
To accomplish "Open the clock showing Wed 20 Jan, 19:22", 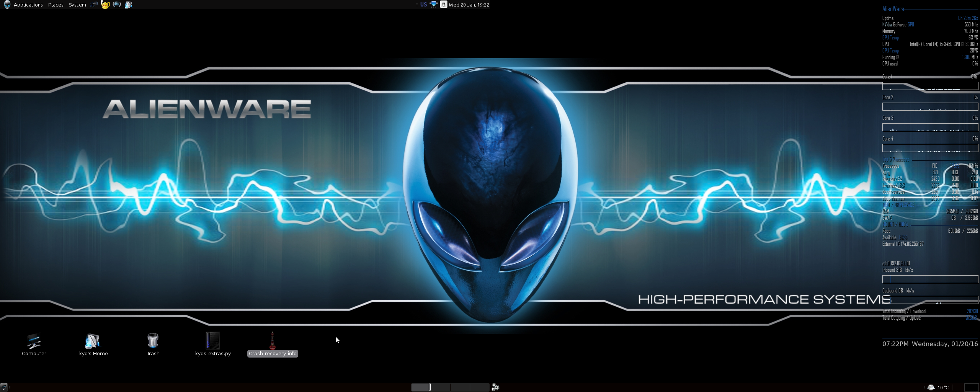I will 469,5.
